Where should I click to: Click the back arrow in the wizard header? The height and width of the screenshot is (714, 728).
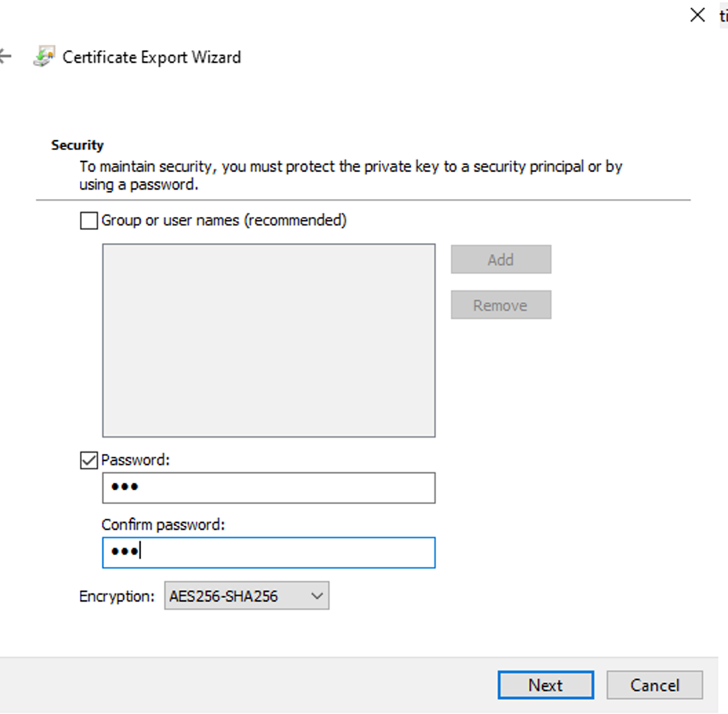point(5,57)
